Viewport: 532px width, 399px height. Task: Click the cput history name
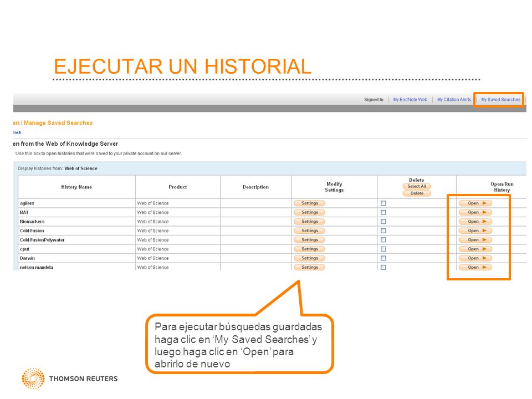coord(24,249)
